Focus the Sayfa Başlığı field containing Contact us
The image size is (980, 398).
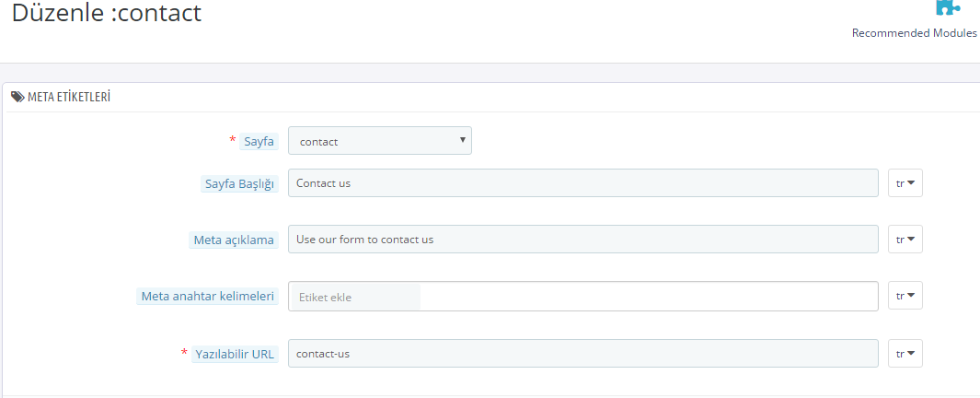coord(582,183)
